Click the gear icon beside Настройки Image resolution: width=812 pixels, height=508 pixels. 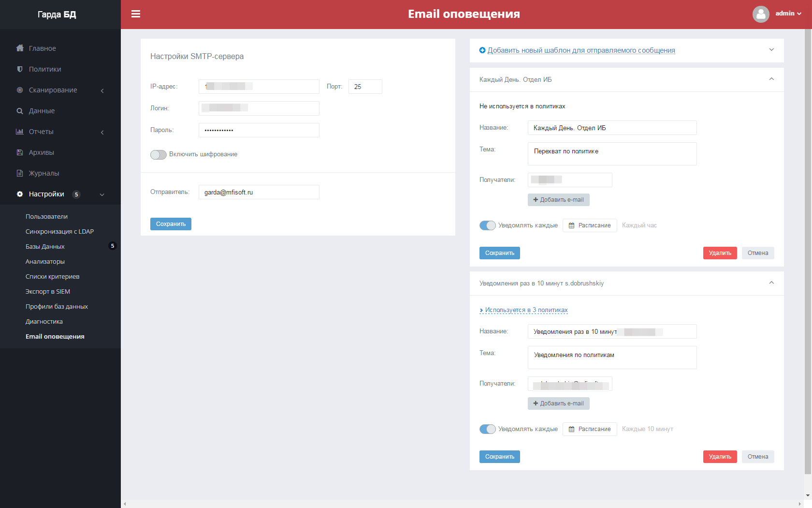tap(20, 194)
